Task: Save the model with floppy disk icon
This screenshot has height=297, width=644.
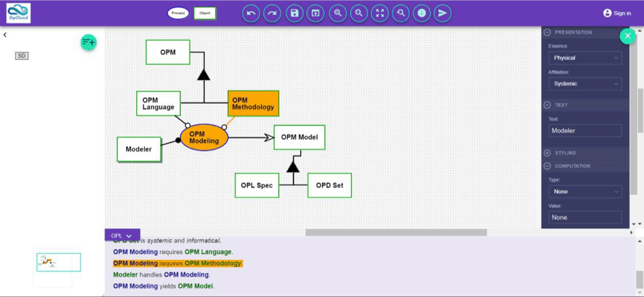Action: [294, 13]
